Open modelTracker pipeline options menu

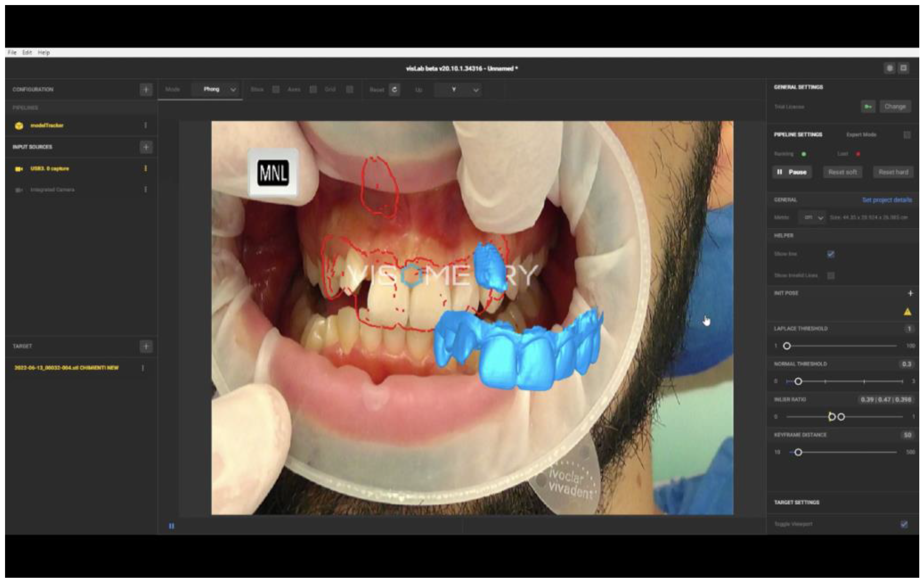pos(145,126)
